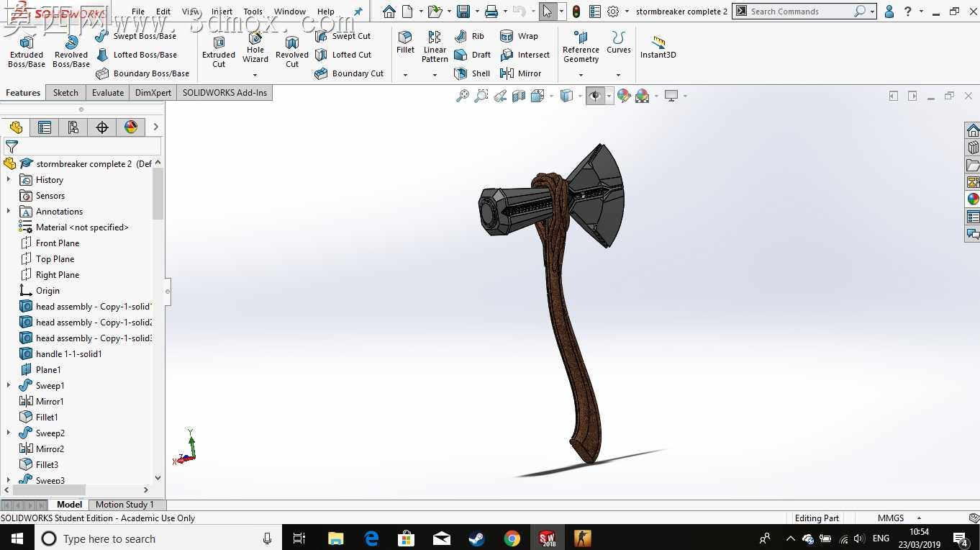Choose the Swept Cut feature
This screenshot has width=980, height=550.
[342, 36]
